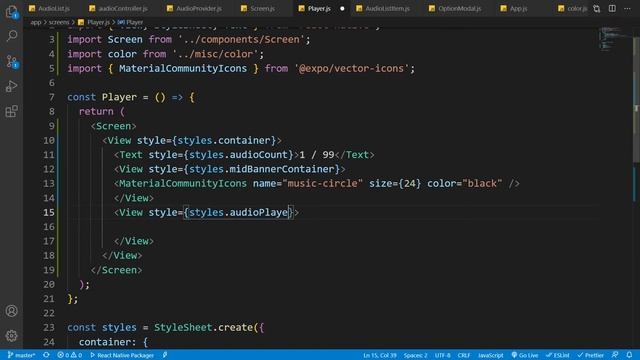
Task: Change language mode via JavaScript
Action: pyautogui.click(x=491, y=355)
